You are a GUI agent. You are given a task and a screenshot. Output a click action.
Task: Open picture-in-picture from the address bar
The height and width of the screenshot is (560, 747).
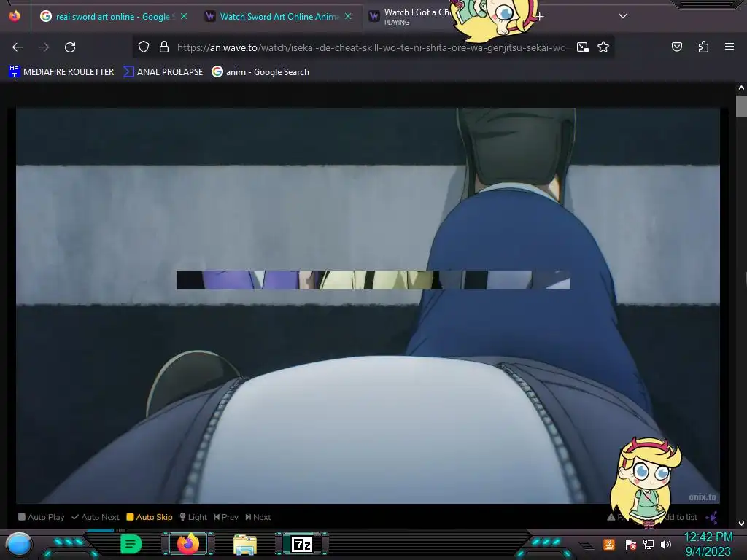pyautogui.click(x=583, y=47)
